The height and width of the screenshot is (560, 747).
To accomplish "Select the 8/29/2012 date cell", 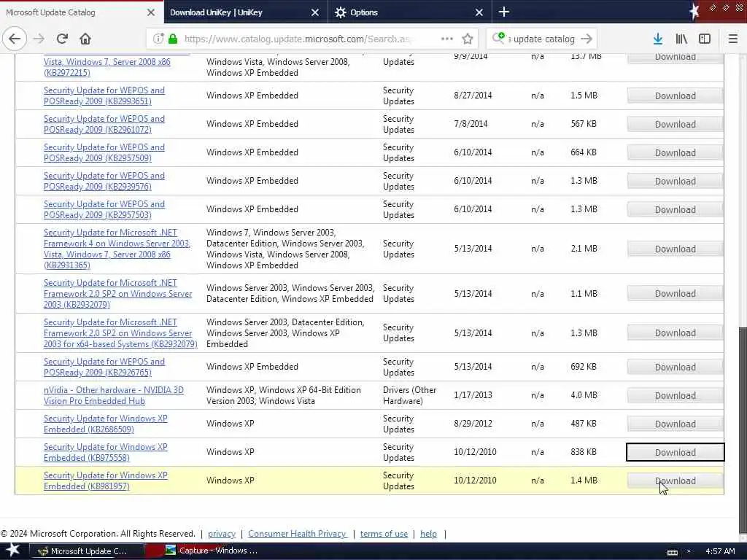I will (x=473, y=424).
